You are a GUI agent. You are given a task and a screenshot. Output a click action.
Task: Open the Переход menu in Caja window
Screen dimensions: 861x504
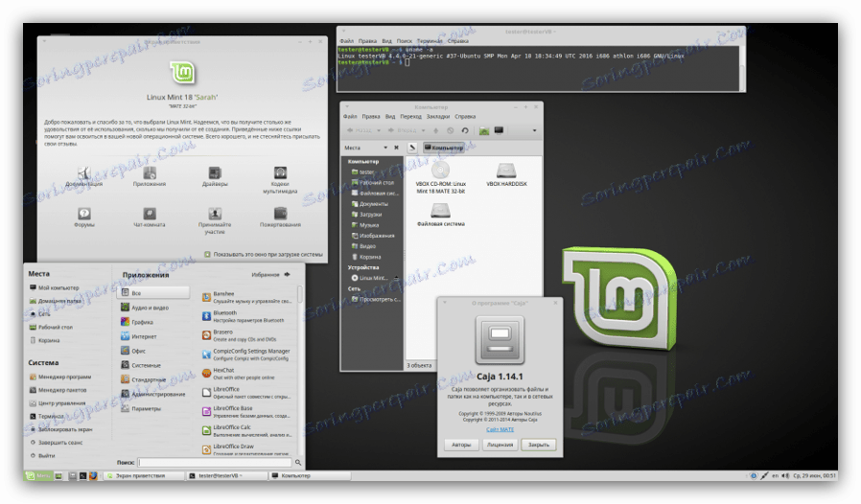pos(410,116)
